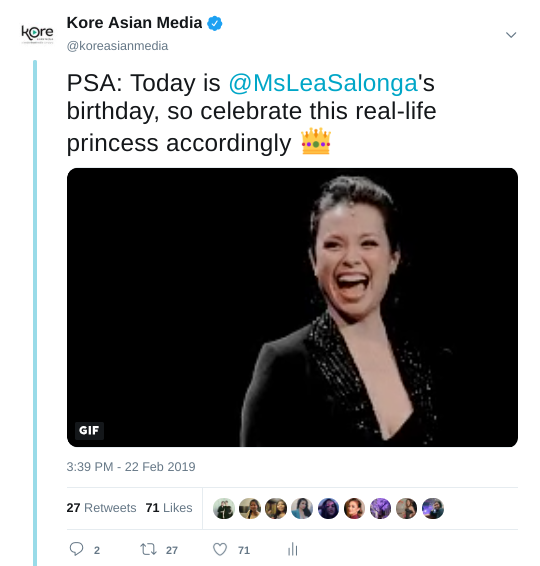Click the reply speech bubble icon
Screen dimensions: 540x566
(76, 549)
